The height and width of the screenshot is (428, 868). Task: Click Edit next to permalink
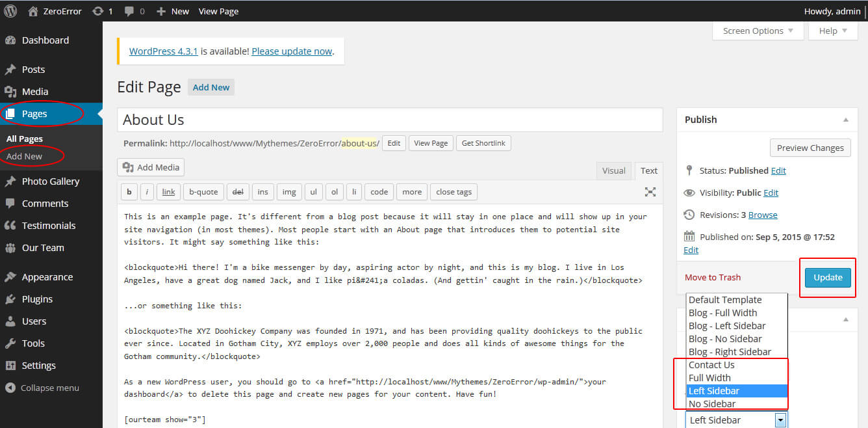coord(394,143)
